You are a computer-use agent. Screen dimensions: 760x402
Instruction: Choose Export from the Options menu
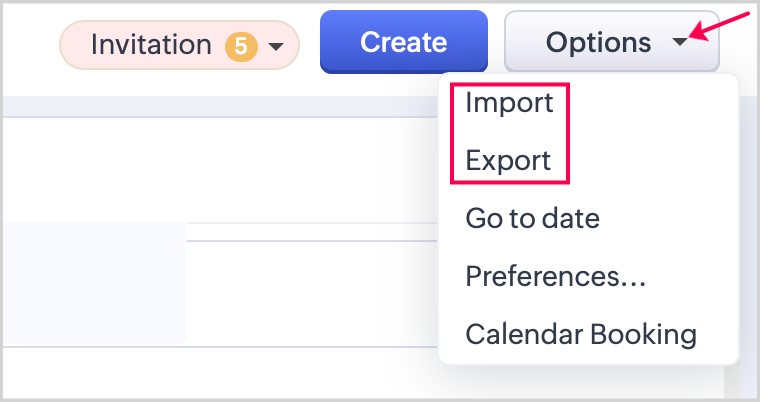click(x=508, y=160)
